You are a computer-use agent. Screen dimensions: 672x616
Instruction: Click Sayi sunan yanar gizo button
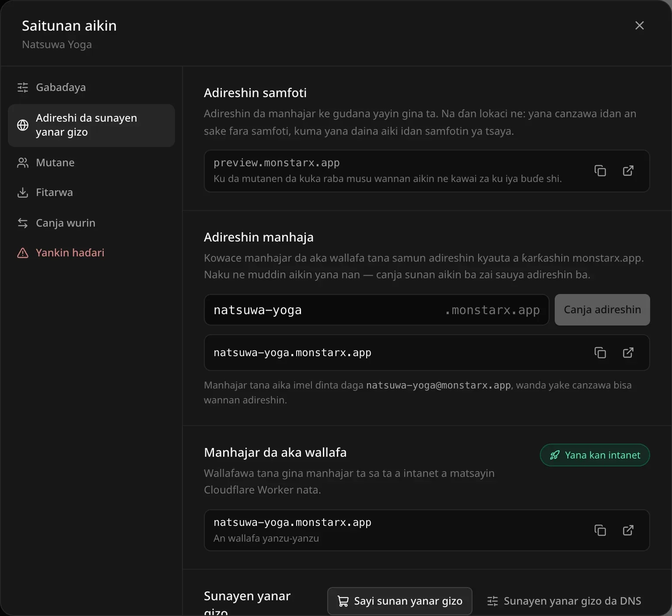pos(400,601)
